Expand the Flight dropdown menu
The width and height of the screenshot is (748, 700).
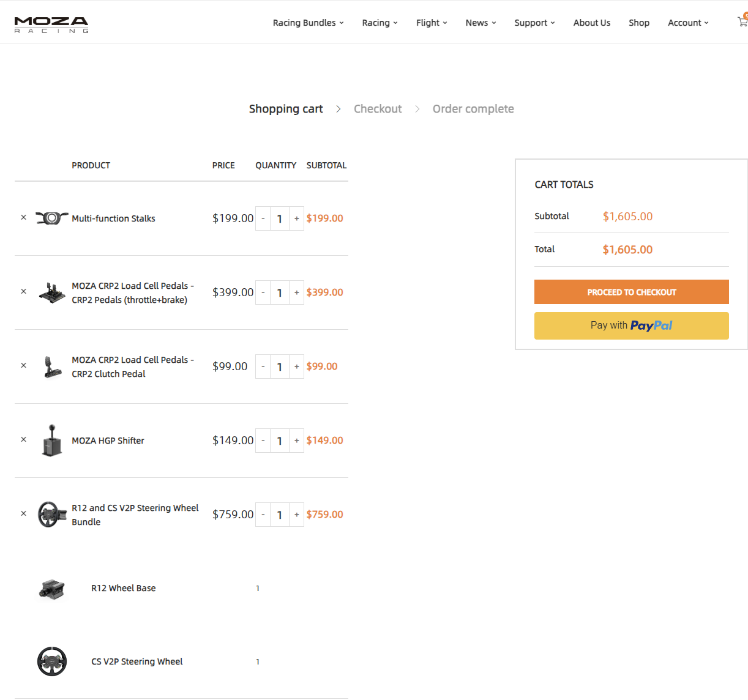pos(432,23)
